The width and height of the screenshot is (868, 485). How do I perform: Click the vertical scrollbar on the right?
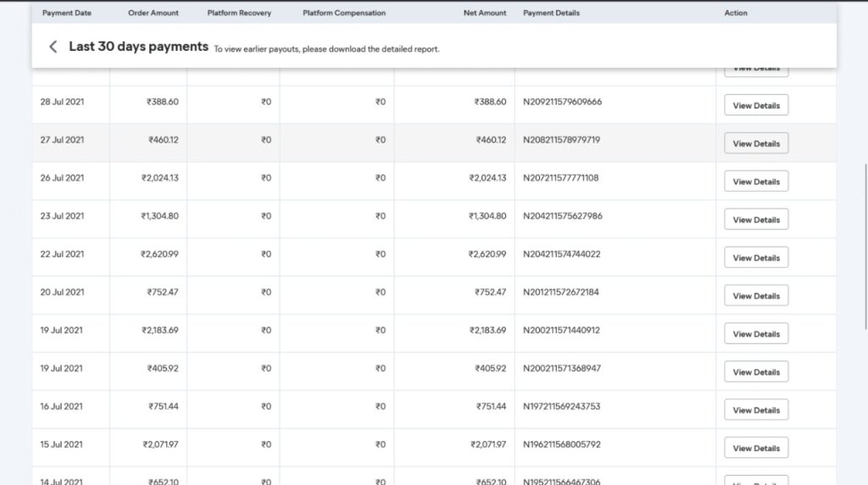pyautogui.click(x=864, y=246)
